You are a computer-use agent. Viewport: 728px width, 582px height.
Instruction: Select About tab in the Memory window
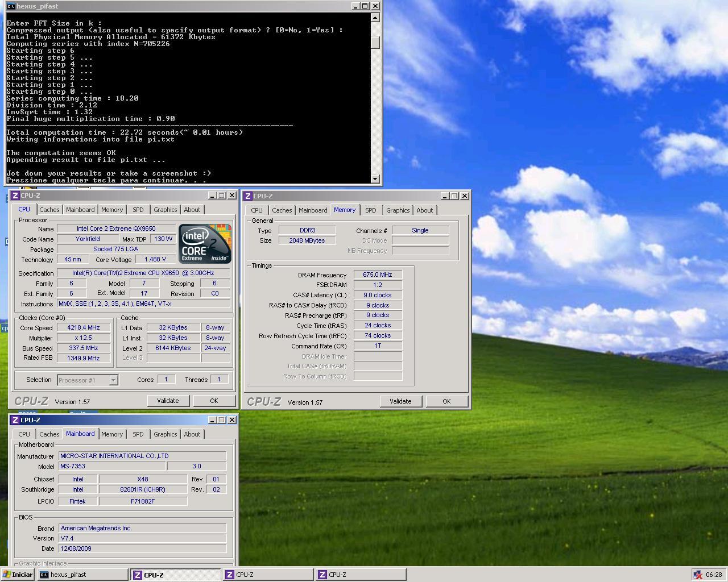tap(425, 210)
